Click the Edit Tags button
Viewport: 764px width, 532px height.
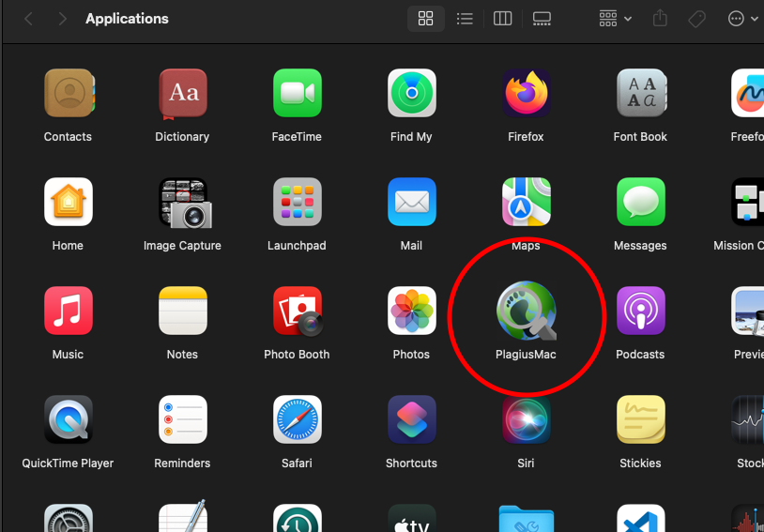(x=696, y=19)
